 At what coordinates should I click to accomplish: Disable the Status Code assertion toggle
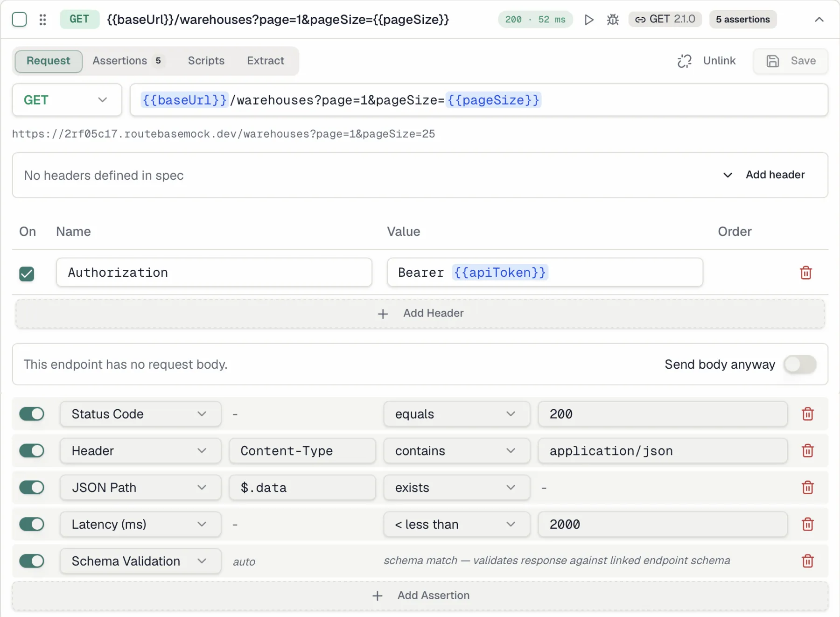(32, 414)
